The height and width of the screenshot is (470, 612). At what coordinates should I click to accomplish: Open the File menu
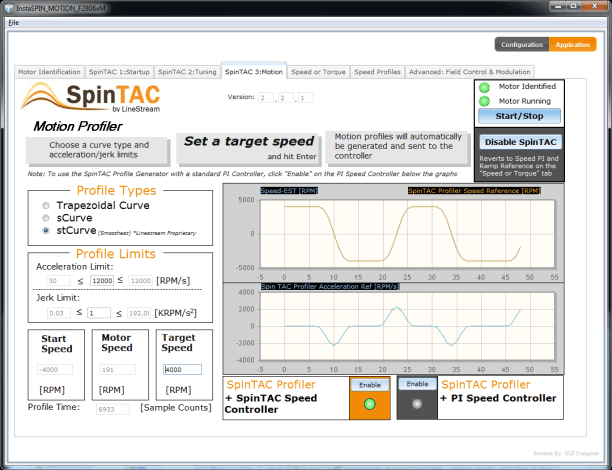pyautogui.click(x=13, y=22)
